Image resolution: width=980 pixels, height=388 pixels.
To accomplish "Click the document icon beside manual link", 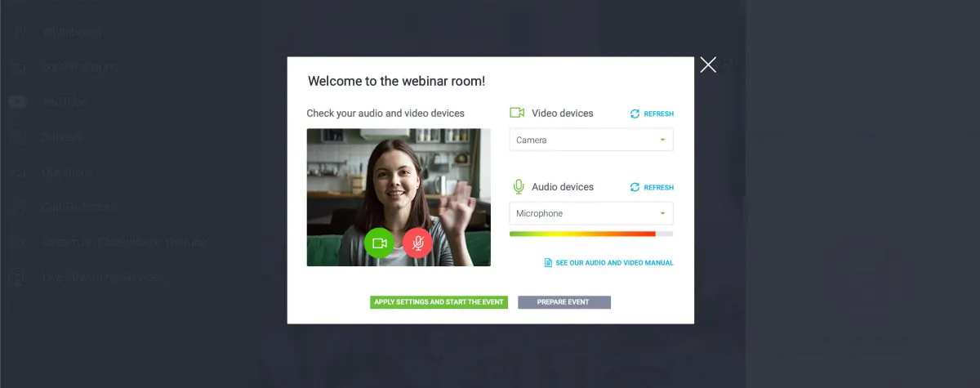I will (548, 263).
